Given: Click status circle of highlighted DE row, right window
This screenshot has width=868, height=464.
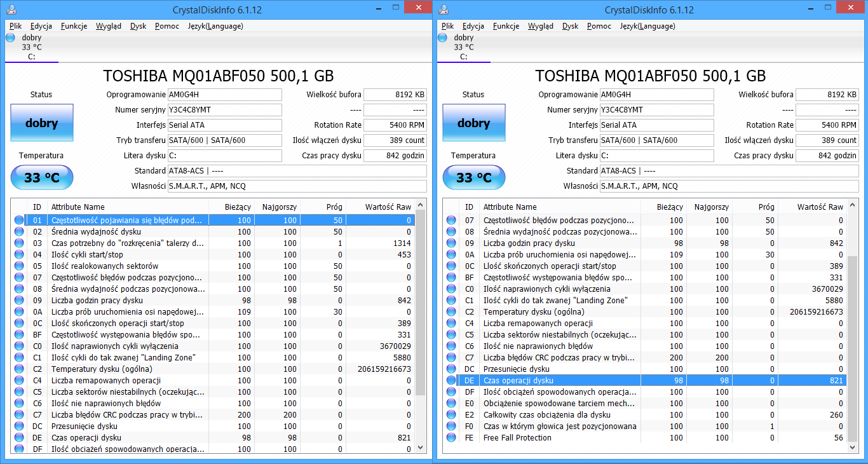Looking at the screenshot, I should [452, 381].
